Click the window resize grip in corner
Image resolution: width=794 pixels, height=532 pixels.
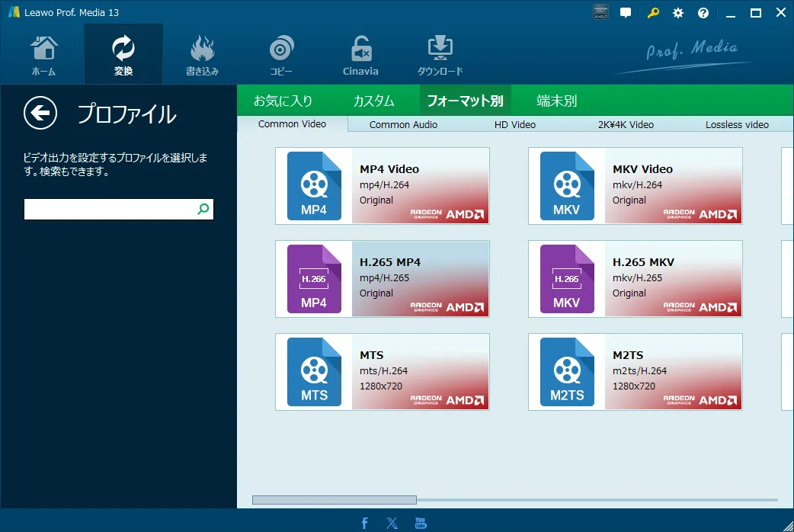pyautogui.click(x=787, y=526)
